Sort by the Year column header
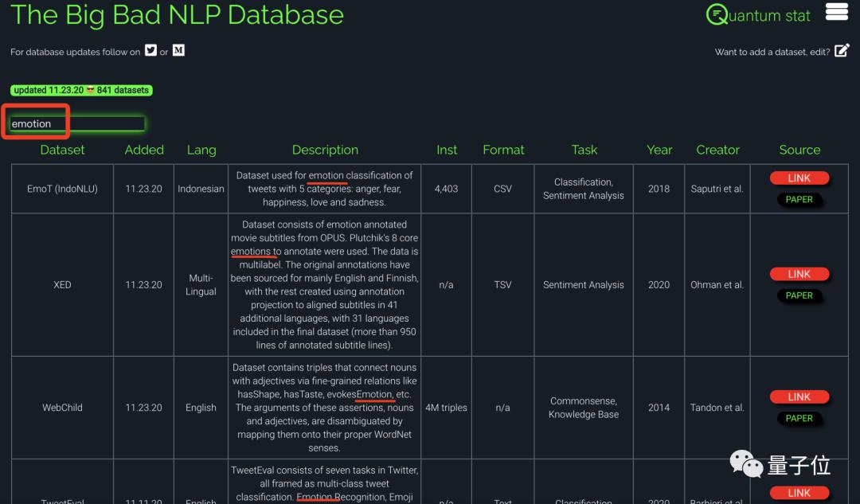The width and height of the screenshot is (860, 504). (x=659, y=150)
